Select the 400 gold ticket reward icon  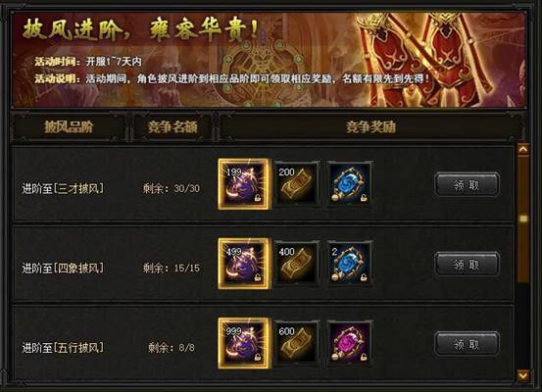coord(297,264)
